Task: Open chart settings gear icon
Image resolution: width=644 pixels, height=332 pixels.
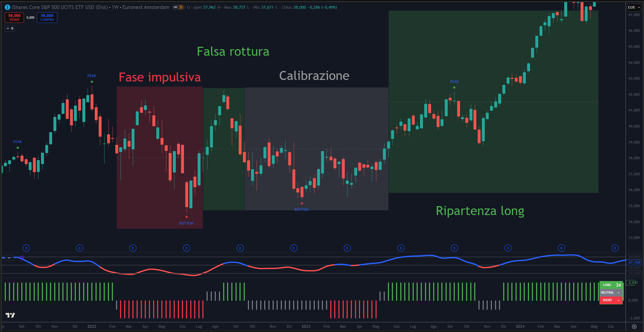Action: 634,326
